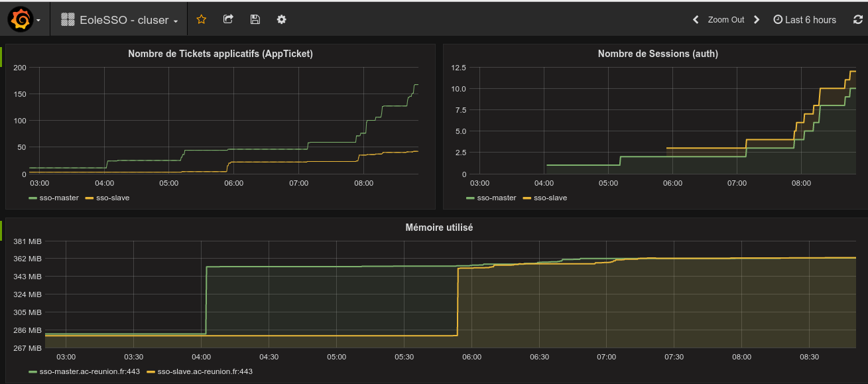
Task: Open the Last 6 hours time picker
Action: 804,20
